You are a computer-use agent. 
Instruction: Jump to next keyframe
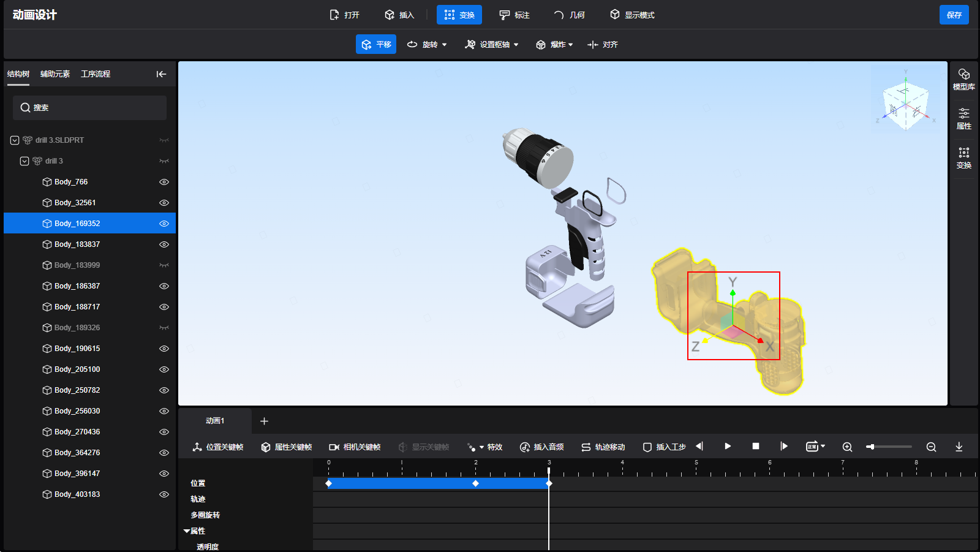point(783,446)
